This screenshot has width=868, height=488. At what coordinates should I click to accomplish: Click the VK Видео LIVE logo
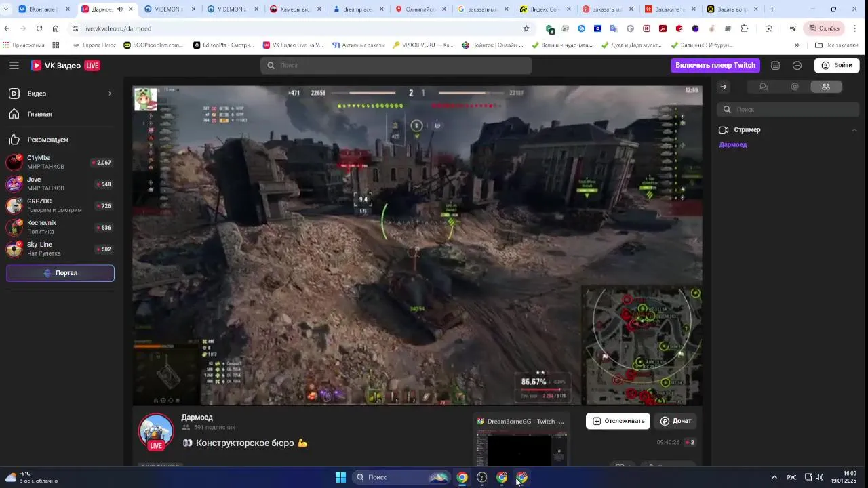coord(65,66)
